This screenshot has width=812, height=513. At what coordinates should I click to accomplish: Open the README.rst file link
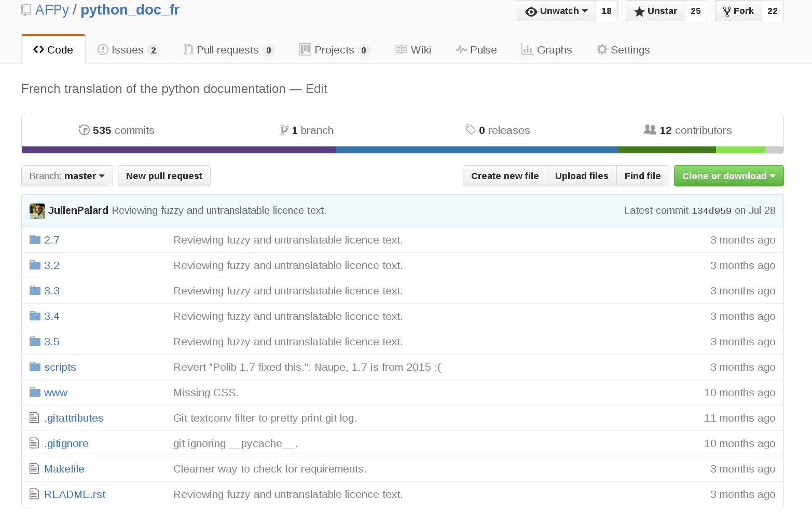pyautogui.click(x=75, y=494)
